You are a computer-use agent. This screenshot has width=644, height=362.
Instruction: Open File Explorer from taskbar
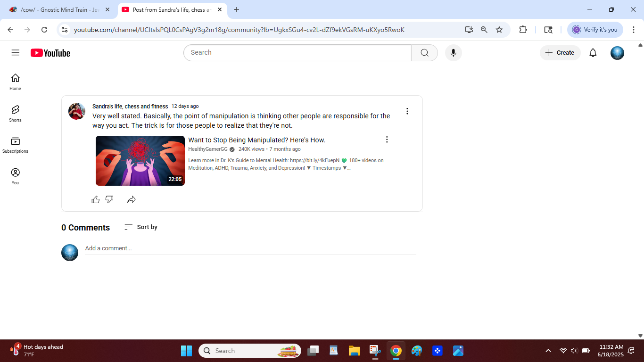tap(355, 351)
